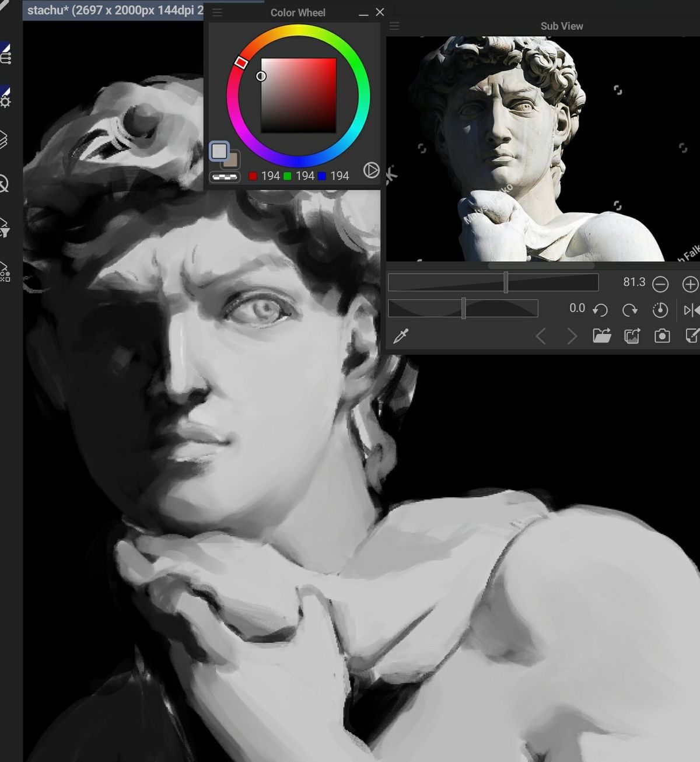Switch color space with the circled arrow

(x=371, y=170)
